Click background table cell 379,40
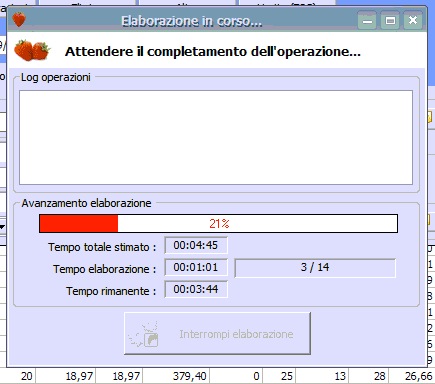This screenshot has height=384, width=435. tap(190, 376)
